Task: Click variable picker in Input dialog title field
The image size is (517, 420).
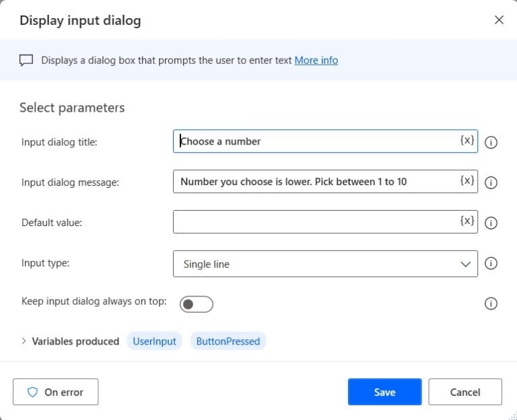Action: click(467, 141)
